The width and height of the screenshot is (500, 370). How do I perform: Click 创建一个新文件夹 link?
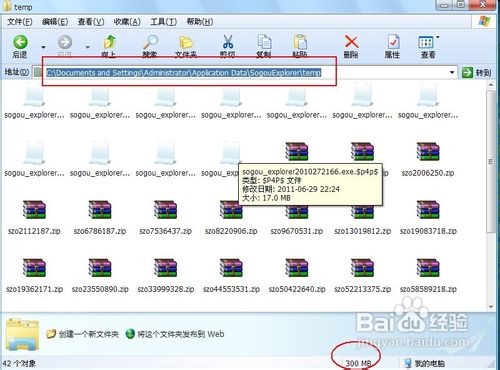[82, 334]
